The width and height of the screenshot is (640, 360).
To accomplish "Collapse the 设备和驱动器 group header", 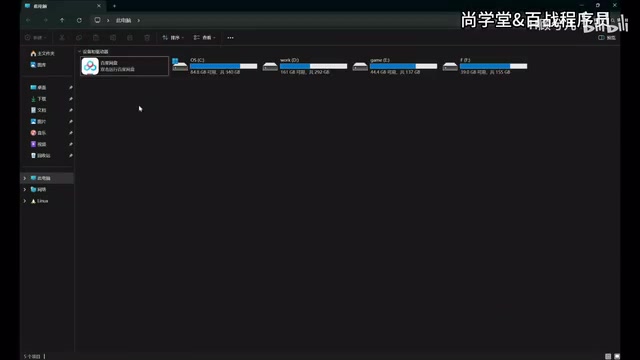I will 80,52.
